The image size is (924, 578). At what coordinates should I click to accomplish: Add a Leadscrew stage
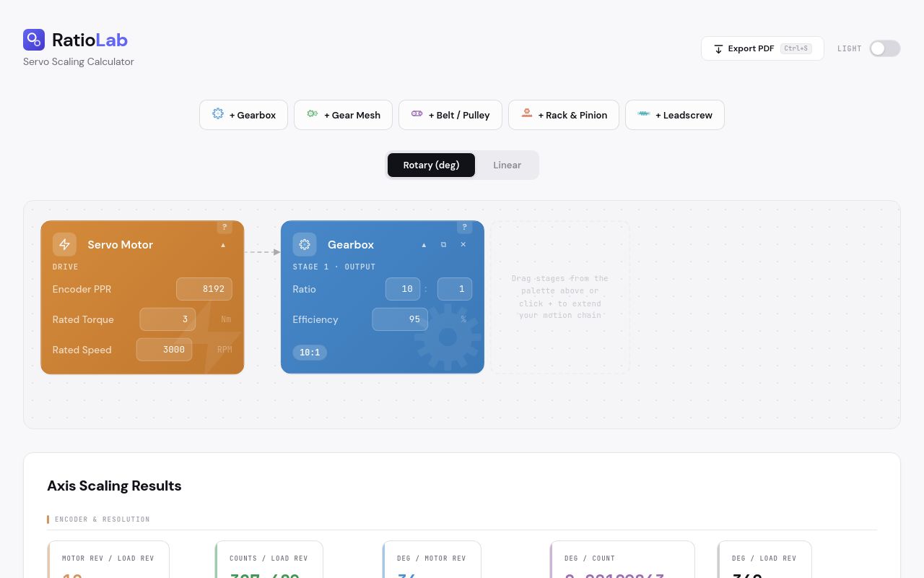click(x=675, y=115)
